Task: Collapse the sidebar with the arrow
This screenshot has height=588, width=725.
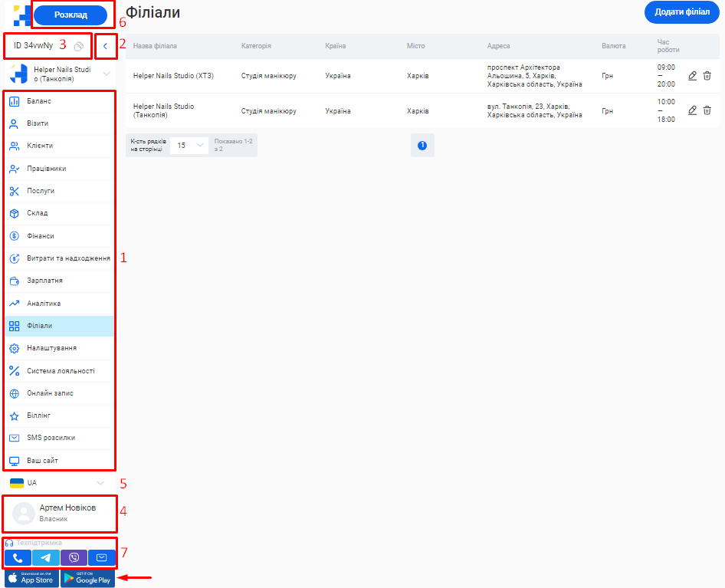Action: [x=105, y=47]
